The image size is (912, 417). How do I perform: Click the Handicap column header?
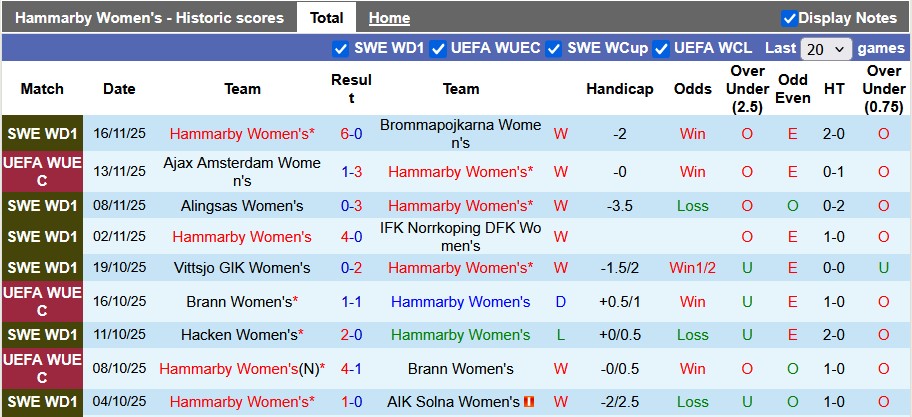click(x=620, y=89)
